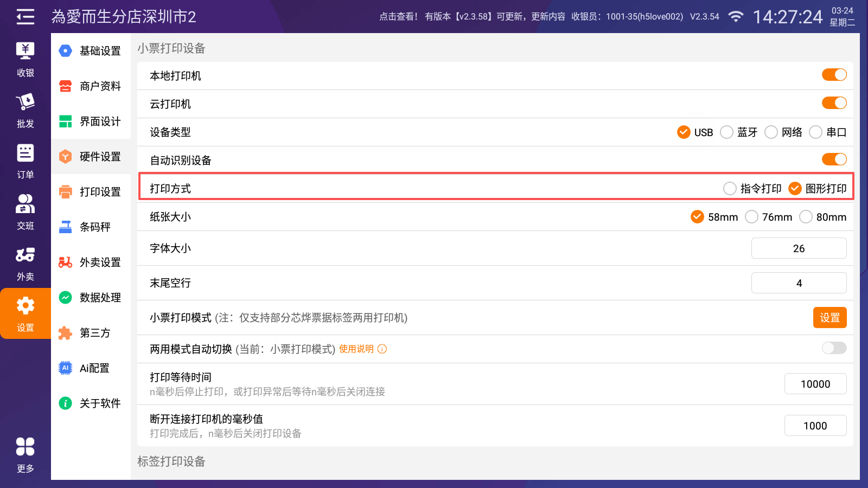Choose 指令打印 as print method
This screenshot has width=868, height=488.
pos(730,189)
